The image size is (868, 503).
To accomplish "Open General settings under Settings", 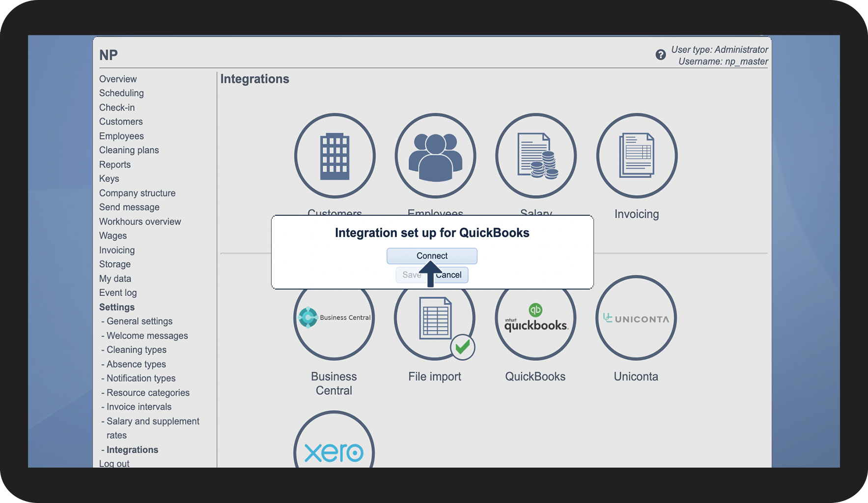I will pyautogui.click(x=140, y=322).
